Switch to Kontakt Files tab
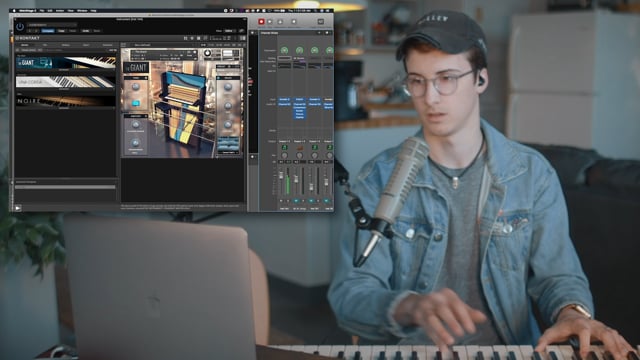The image size is (640, 360). coord(45,45)
